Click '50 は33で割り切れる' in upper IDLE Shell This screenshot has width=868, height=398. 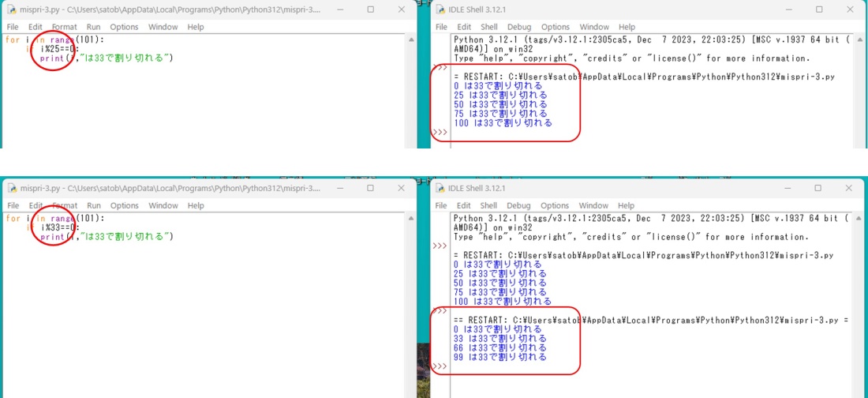click(499, 104)
